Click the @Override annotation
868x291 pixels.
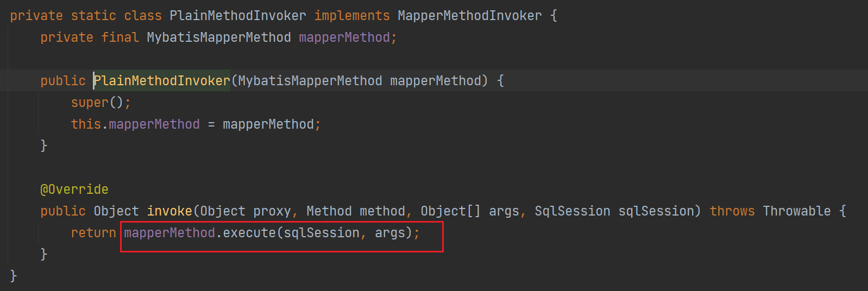pos(74,189)
